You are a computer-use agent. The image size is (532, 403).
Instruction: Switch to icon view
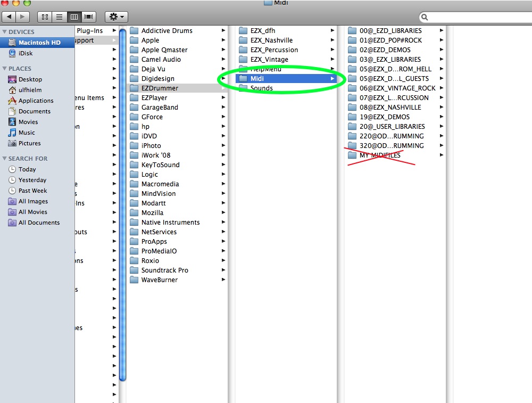click(x=45, y=17)
